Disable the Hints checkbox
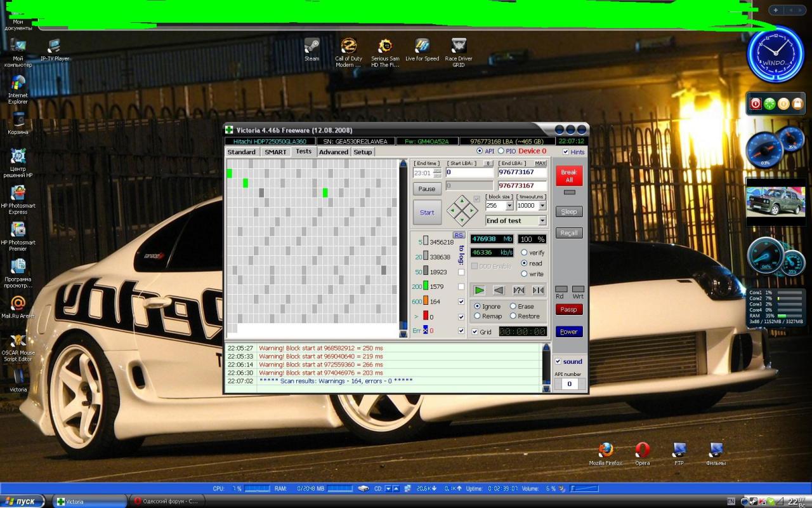Viewport: 812px width, 508px height. click(566, 152)
